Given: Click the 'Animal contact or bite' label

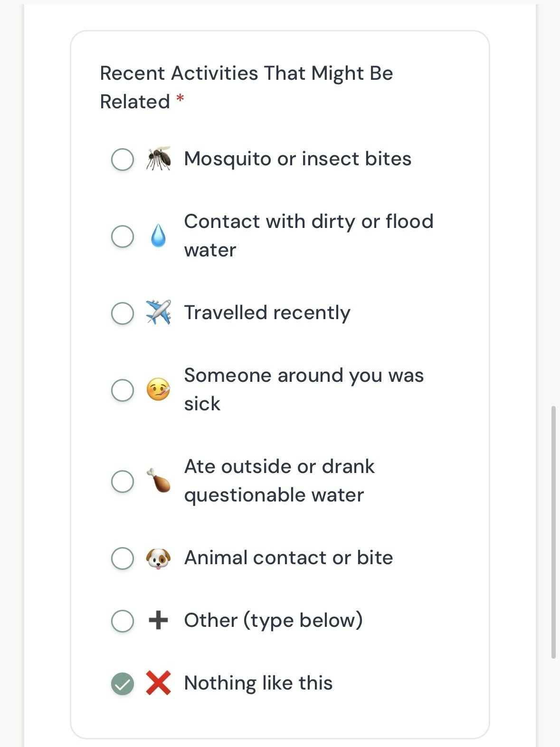Looking at the screenshot, I should [x=288, y=558].
